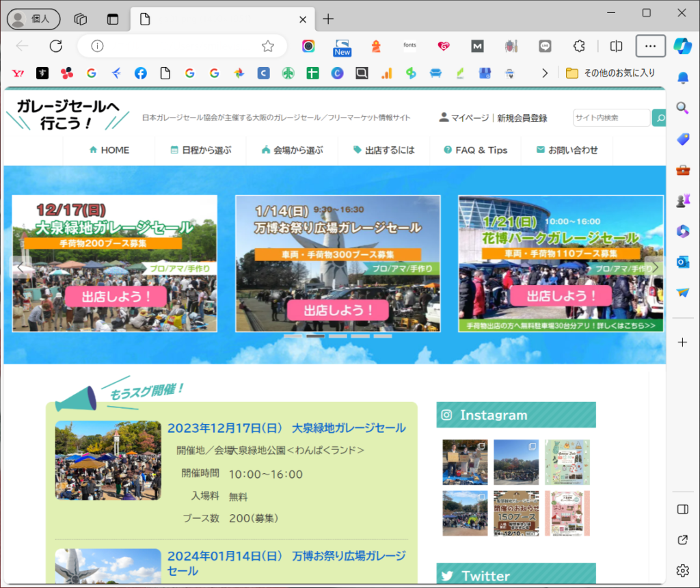Open the workspaces menu
This screenshot has height=588, width=700.
pyautogui.click(x=81, y=19)
